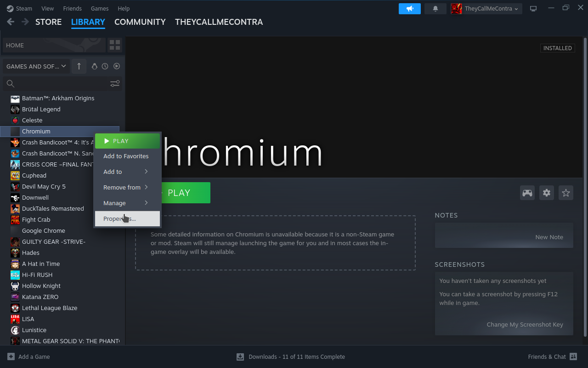This screenshot has width=588, height=368.
Task: Click the A Hat in Time icon
Action: pos(15,264)
